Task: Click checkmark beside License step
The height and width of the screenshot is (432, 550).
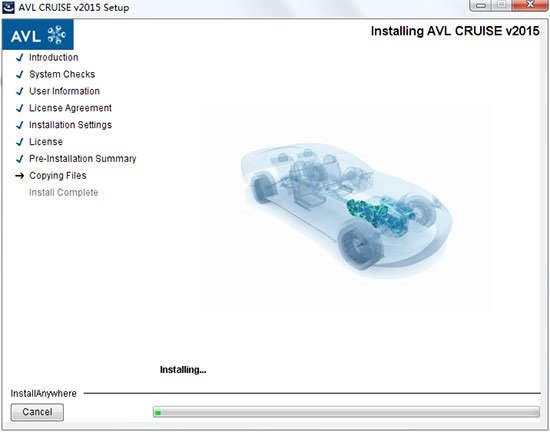Action: point(20,142)
